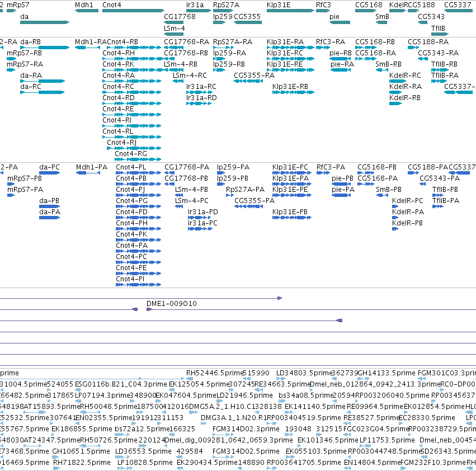The height and width of the screenshot is (471, 476).
Task: Select the Cnot4-PL protein label
Action: pos(131,167)
